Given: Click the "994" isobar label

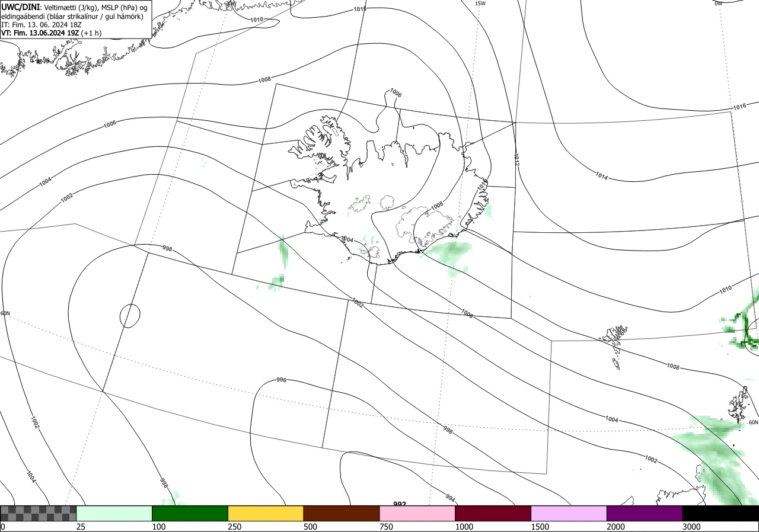Looking at the screenshot, I should point(450,498).
